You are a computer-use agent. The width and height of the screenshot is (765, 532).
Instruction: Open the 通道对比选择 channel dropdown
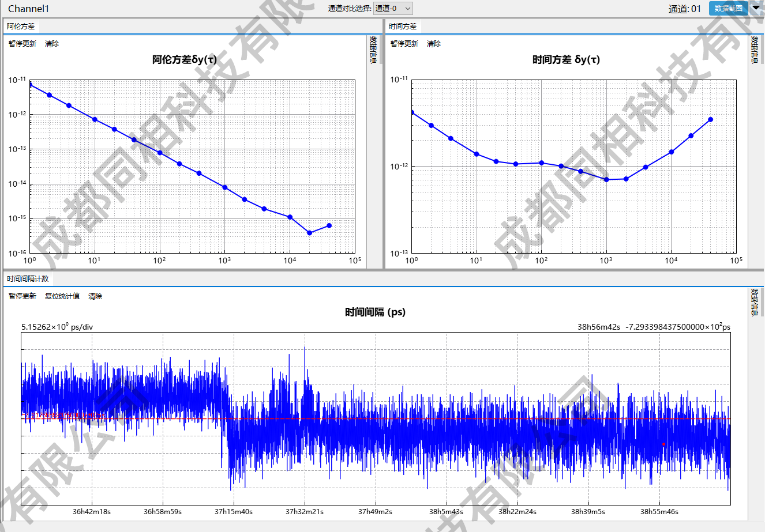[x=393, y=8]
